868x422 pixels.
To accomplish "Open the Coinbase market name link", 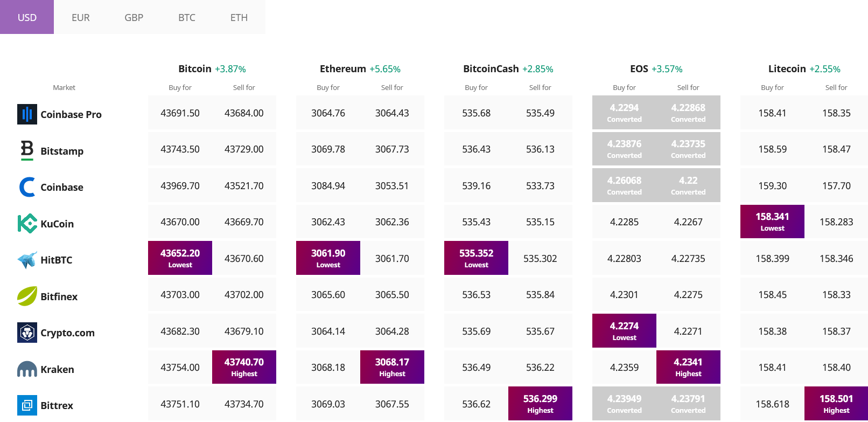I will click(x=62, y=187).
